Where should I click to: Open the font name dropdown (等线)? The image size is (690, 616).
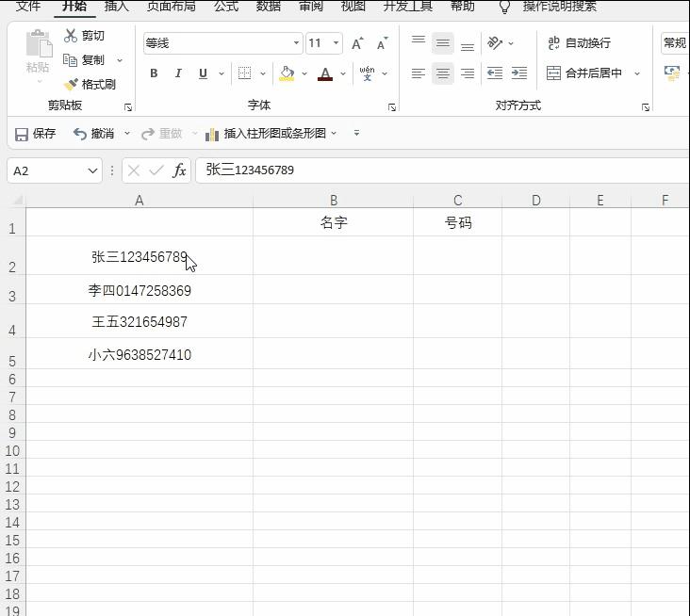tap(296, 43)
